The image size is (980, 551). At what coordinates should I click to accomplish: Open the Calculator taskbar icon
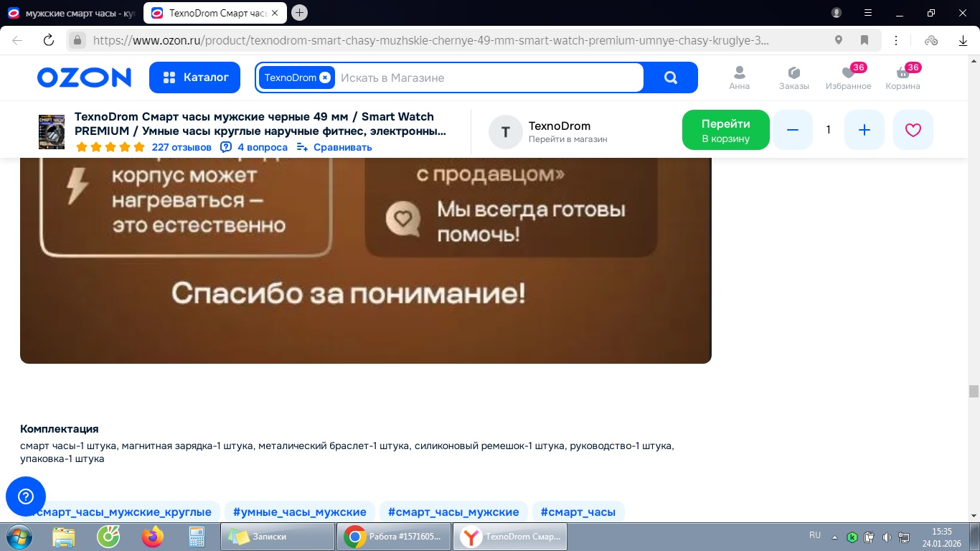click(195, 536)
